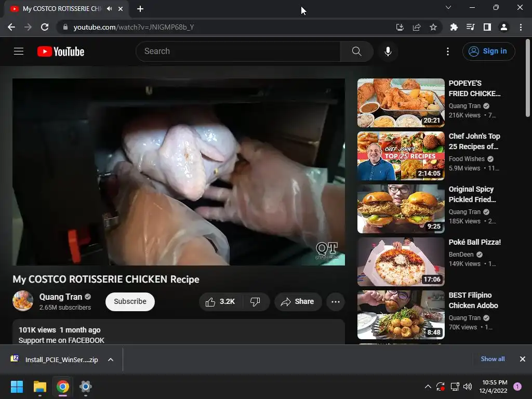Click title POPEYE'S FRIED CHICKE...

click(x=475, y=88)
